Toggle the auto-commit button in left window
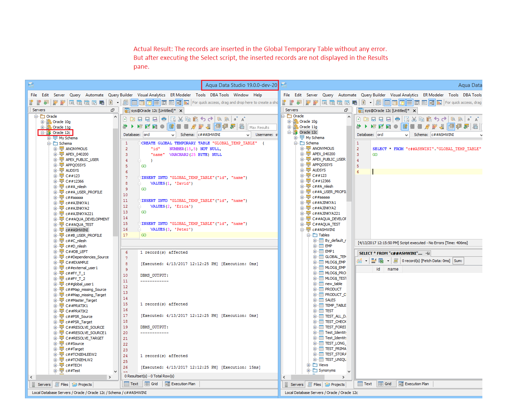This screenshot has width=528, height=420. pos(171,126)
